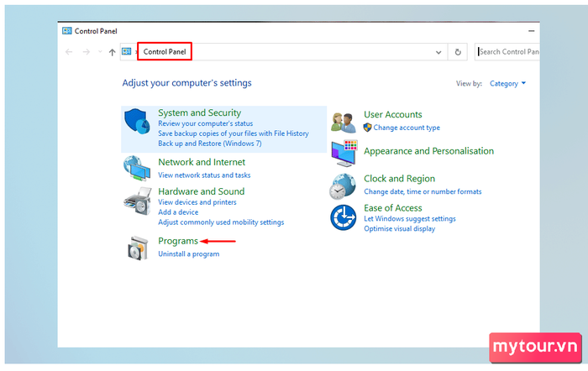Click the Control Panel title bar icon
588x371 pixels.
click(x=66, y=31)
